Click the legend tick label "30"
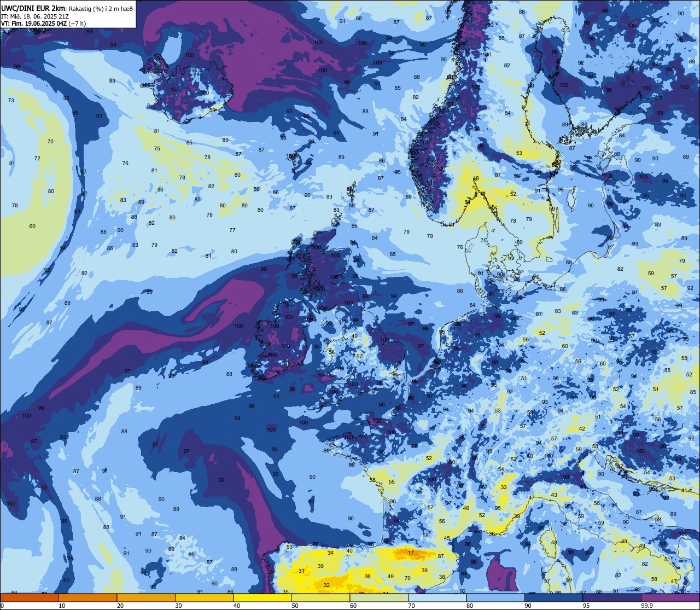 click(178, 606)
